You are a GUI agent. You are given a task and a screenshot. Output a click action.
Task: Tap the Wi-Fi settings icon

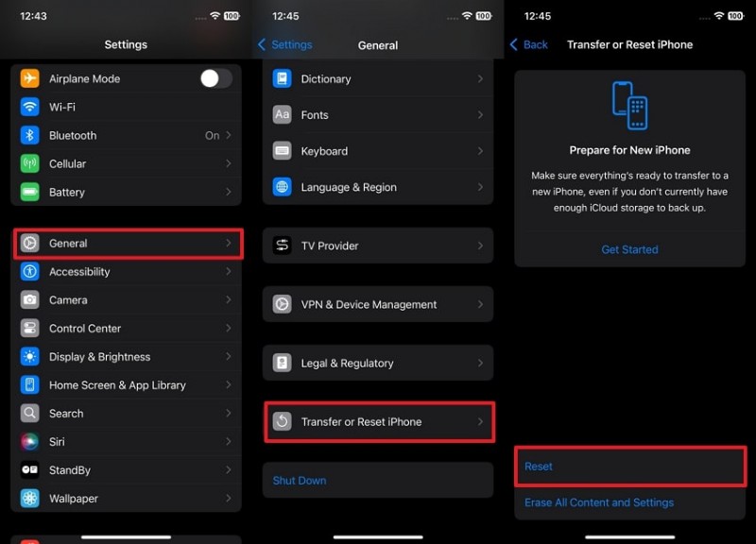tap(30, 107)
